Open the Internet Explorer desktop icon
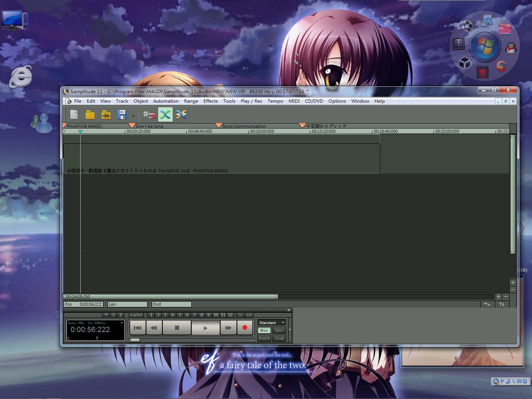This screenshot has width=532, height=399. tap(21, 76)
